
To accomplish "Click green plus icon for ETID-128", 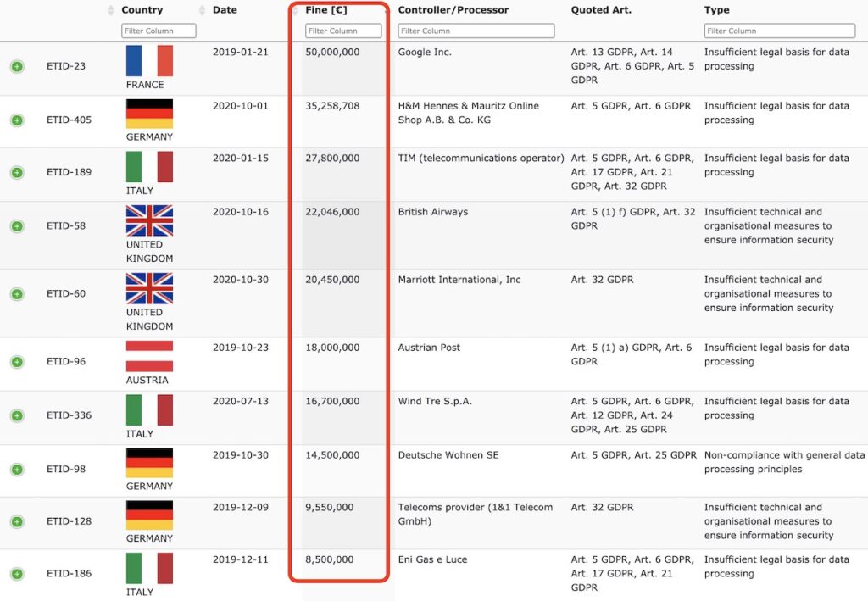I will pos(17,521).
